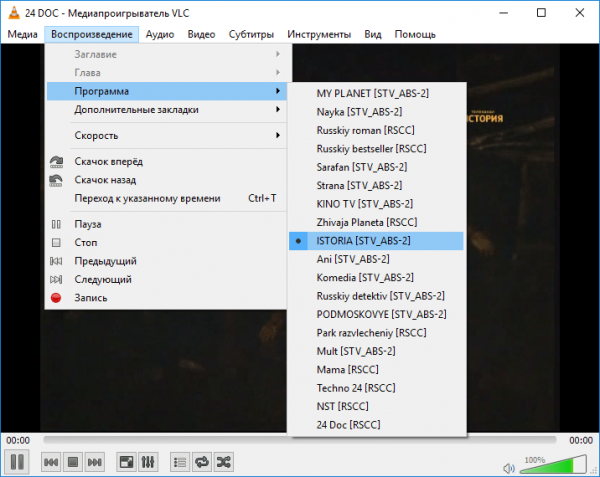Screen dimensions: 600x477
Task: Click the previous media button in control bar
Action: [x=51, y=462]
